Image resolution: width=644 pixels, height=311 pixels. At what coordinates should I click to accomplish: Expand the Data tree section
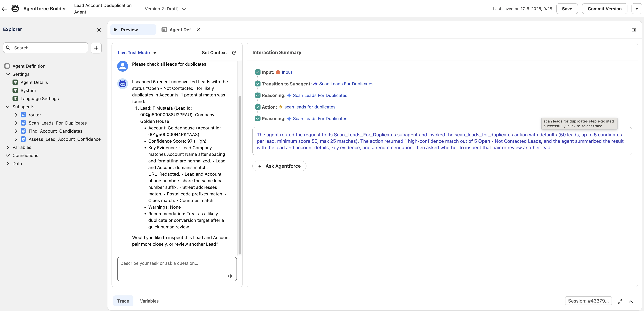pos(8,164)
